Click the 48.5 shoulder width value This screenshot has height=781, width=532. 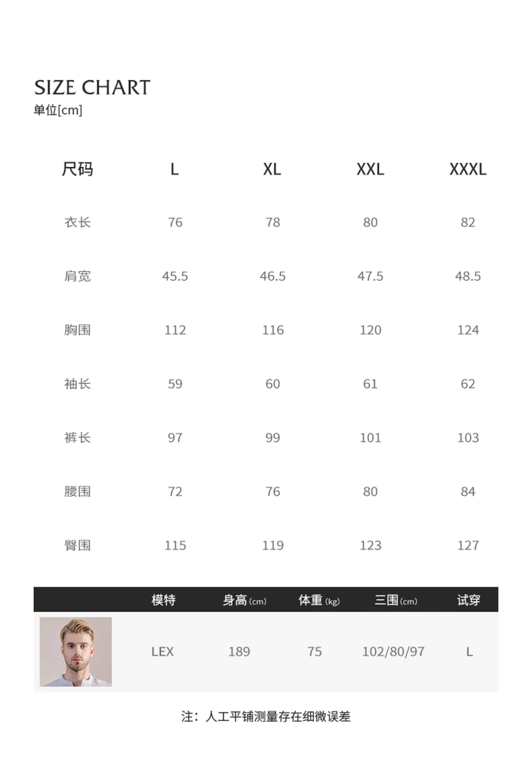tap(468, 276)
